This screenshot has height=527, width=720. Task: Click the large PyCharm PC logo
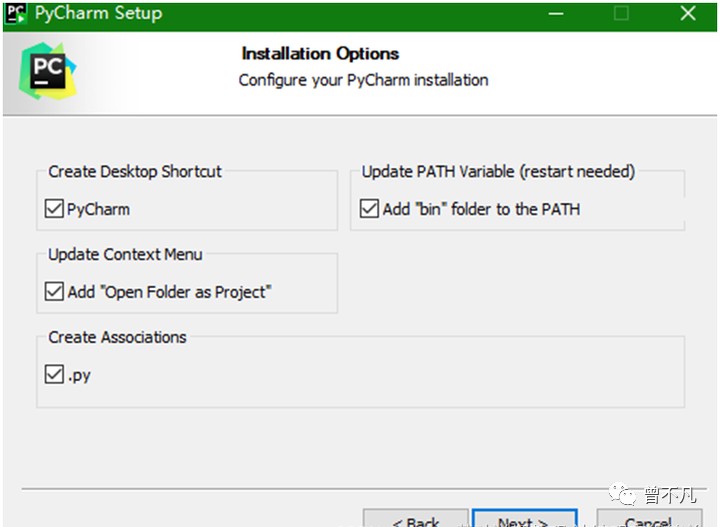(48, 71)
